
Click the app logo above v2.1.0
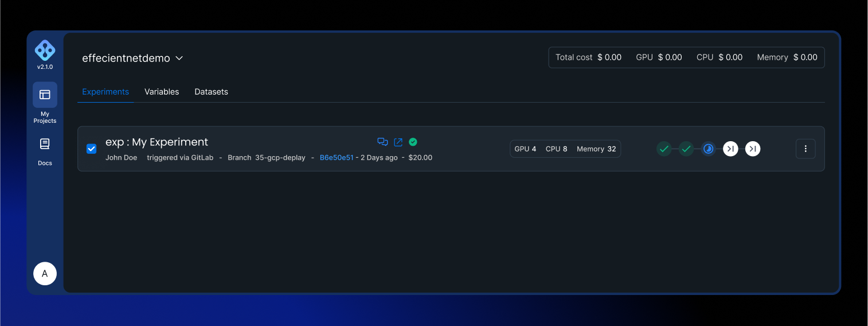coord(45,51)
